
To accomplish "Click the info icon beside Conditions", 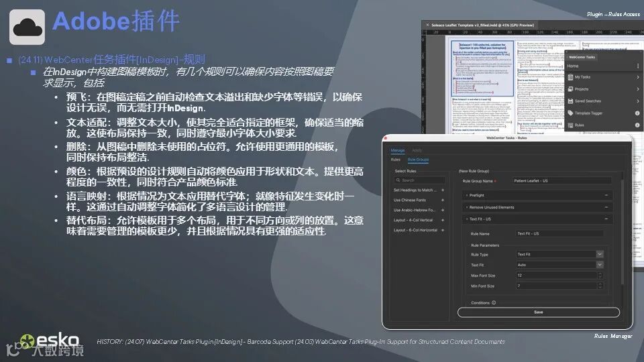I will click(494, 303).
